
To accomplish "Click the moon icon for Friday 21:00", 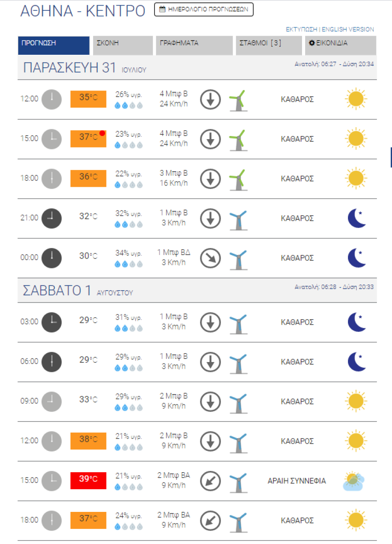I will tap(357, 218).
